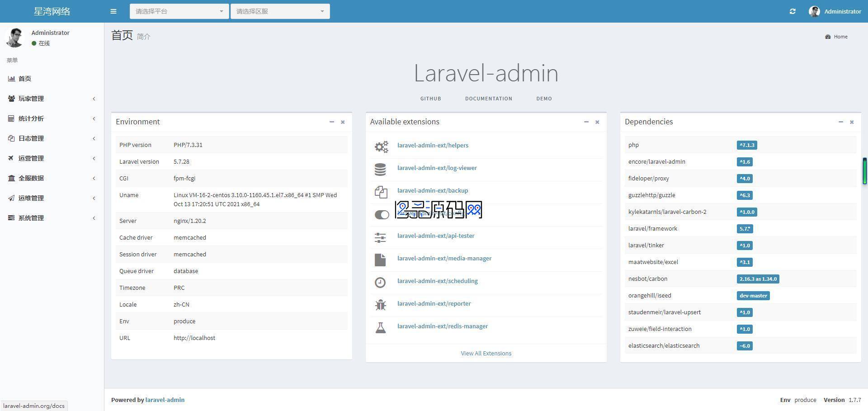The width and height of the screenshot is (868, 411).
Task: Open laravel-admin-ext/log-viewer link
Action: pos(437,168)
